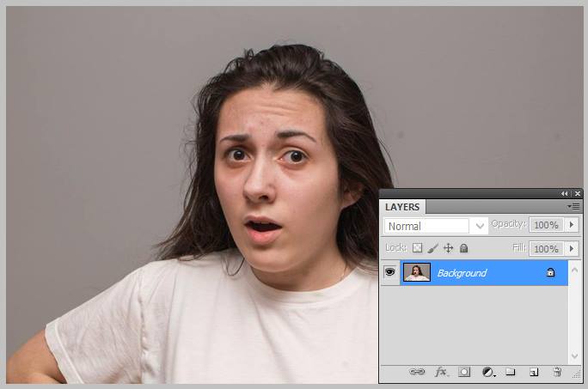Image resolution: width=588 pixels, height=389 pixels.
Task: Create a new layer group
Action: [x=510, y=372]
